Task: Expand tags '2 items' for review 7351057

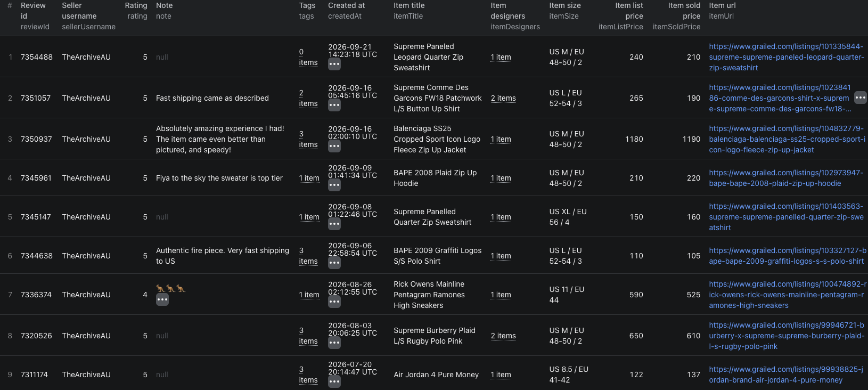Action: click(308, 98)
